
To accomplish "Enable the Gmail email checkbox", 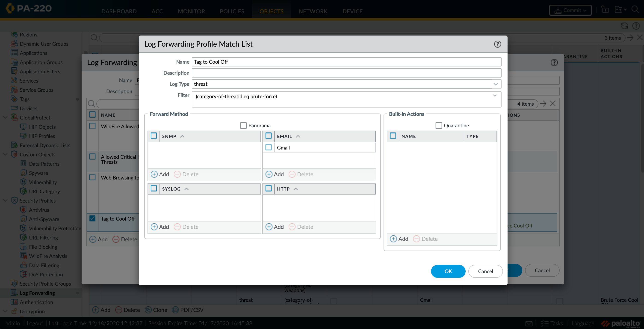I will point(269,147).
